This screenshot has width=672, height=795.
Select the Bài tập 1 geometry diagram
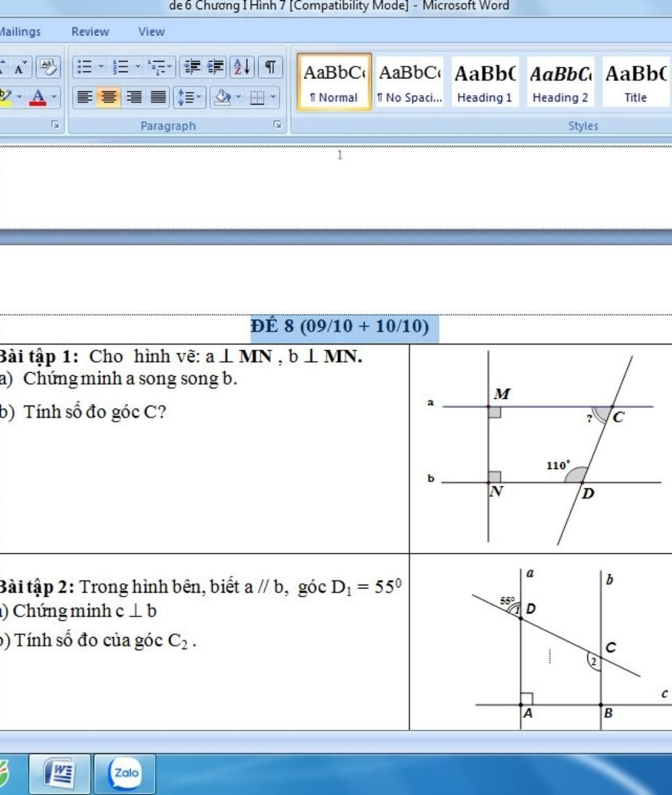tap(543, 448)
